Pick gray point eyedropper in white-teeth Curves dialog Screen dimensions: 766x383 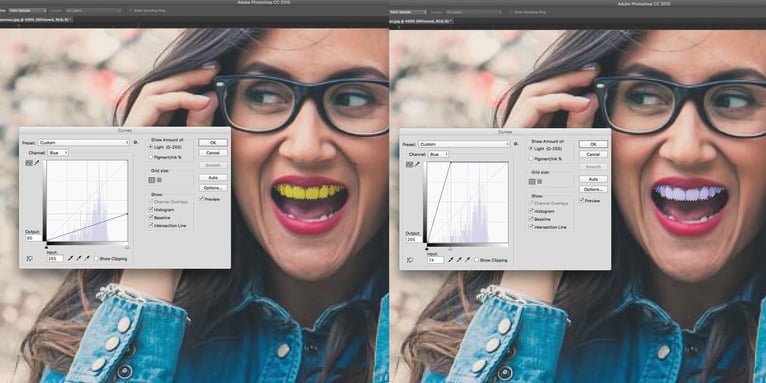click(x=459, y=260)
